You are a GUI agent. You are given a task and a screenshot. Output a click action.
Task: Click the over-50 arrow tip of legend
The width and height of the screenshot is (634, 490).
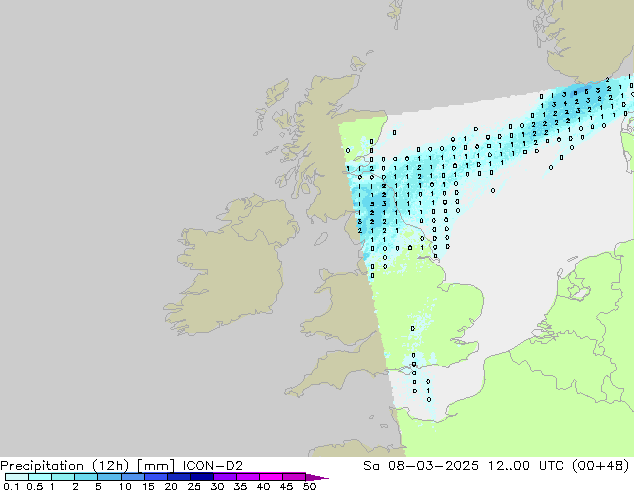tap(317, 477)
